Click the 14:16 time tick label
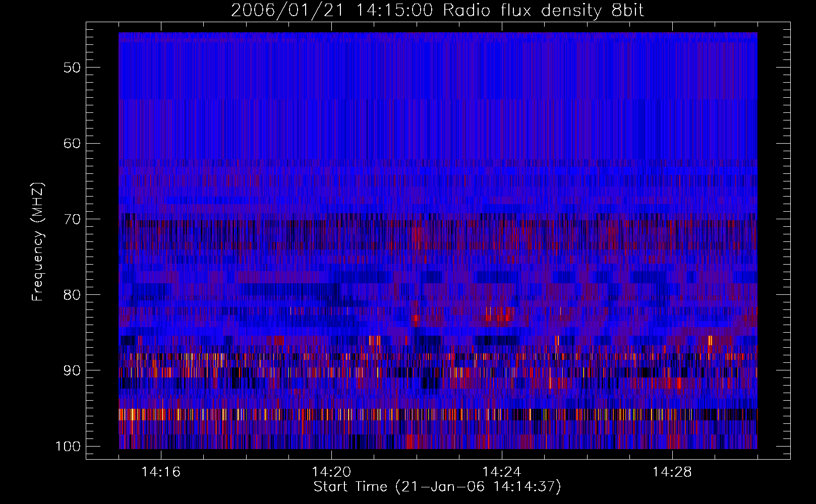The width and height of the screenshot is (816, 504). (x=161, y=472)
